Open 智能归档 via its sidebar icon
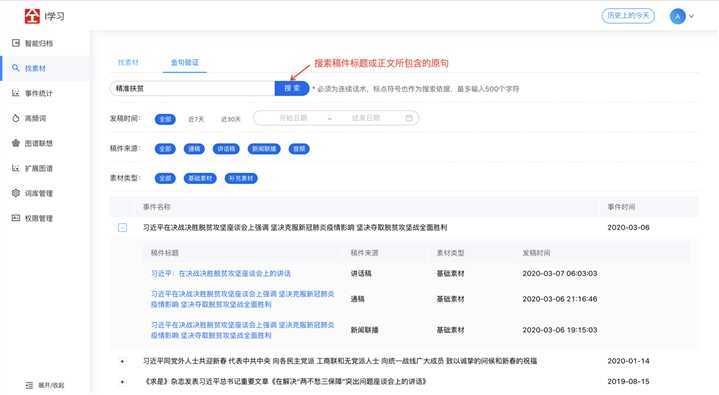This screenshot has height=395, width=719. click(16, 43)
